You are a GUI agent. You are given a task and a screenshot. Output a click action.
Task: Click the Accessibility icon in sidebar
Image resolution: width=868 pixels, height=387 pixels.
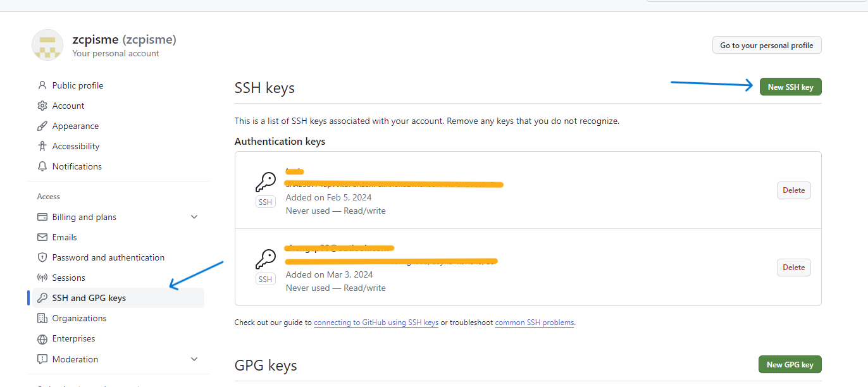(x=42, y=146)
